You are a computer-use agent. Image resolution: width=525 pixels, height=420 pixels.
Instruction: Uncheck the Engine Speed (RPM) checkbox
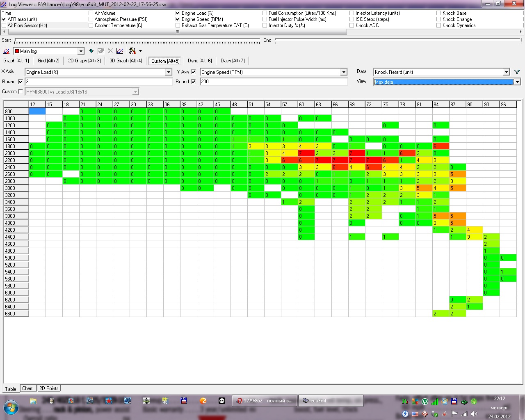[178, 19]
